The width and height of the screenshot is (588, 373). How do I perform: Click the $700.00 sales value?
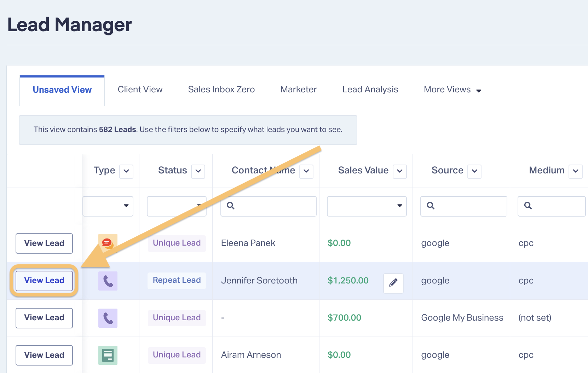[345, 318]
